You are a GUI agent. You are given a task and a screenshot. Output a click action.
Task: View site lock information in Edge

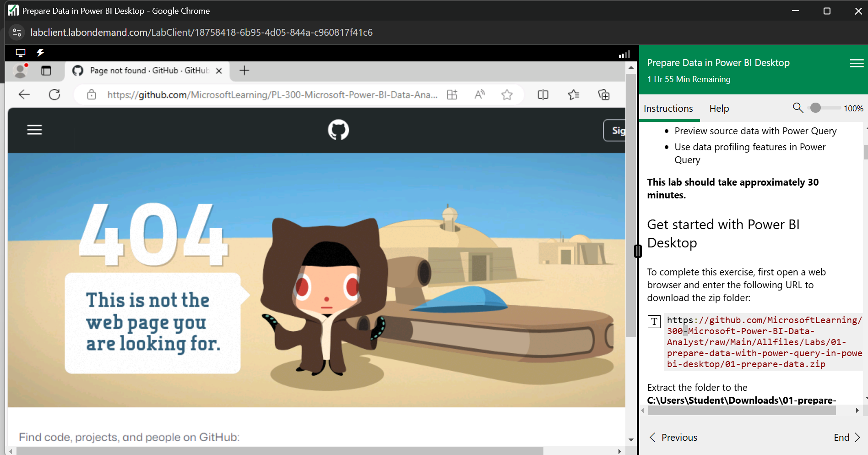(92, 94)
